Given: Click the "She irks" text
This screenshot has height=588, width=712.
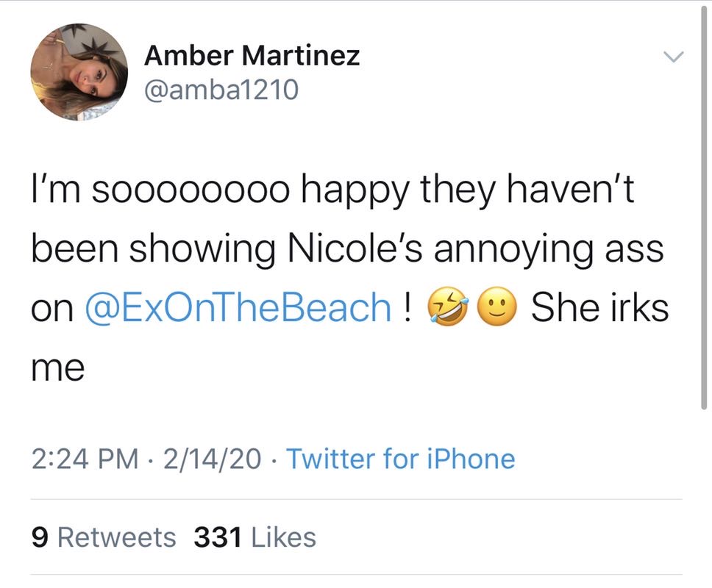Looking at the screenshot, I should coord(600,307).
